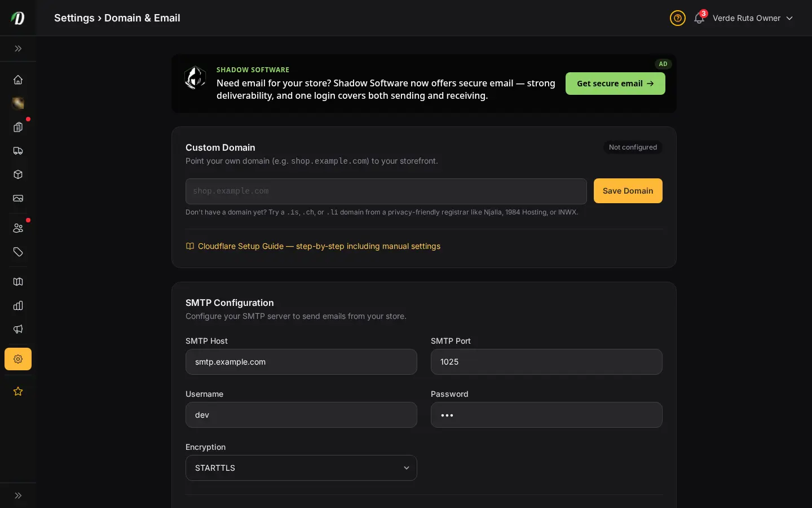Open the shipping truck icon in the sidebar
Screen dimensions: 812x508
tap(18, 151)
